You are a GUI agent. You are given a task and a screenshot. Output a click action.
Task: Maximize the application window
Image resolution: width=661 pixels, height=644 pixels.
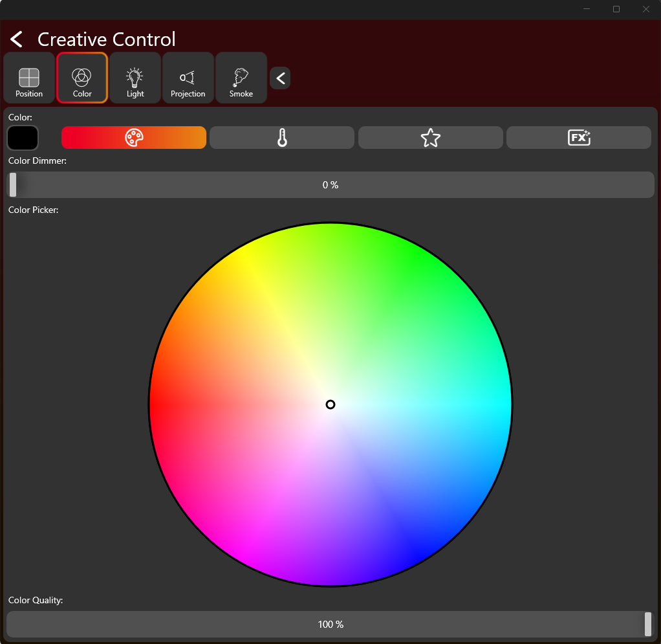(x=616, y=9)
